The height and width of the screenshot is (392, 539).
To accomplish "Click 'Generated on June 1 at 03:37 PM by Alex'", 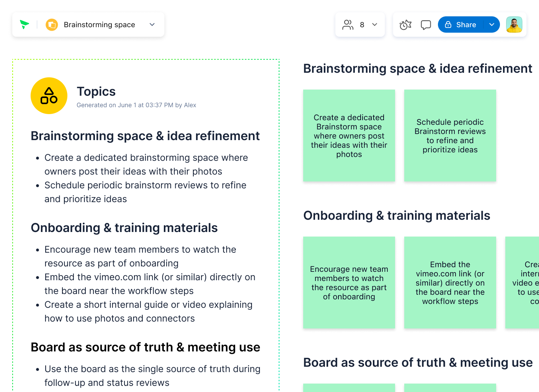I will point(136,105).
